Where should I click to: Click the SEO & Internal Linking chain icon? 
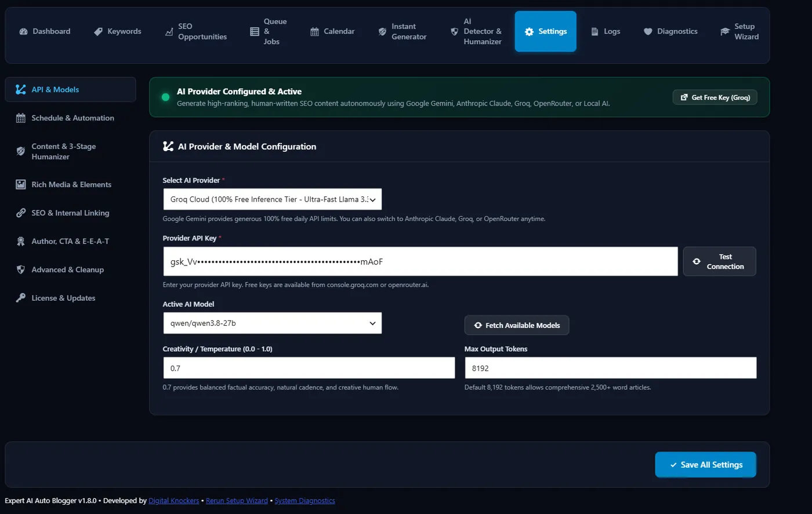pyautogui.click(x=21, y=213)
